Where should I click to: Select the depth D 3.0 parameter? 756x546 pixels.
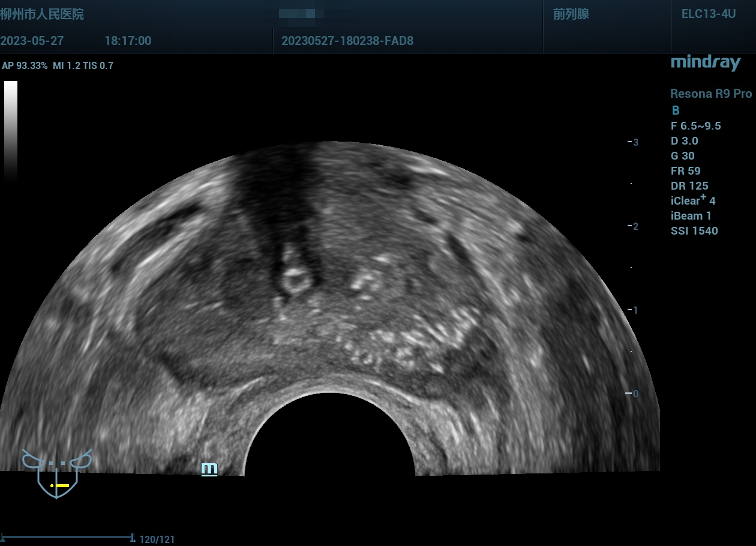pyautogui.click(x=684, y=141)
